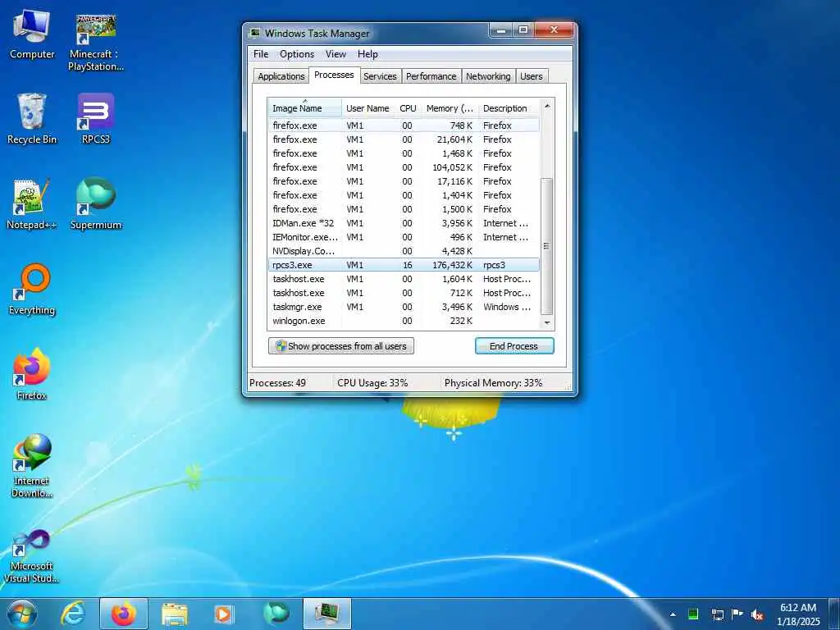
Task: Switch to the Performance tab
Action: tap(431, 76)
